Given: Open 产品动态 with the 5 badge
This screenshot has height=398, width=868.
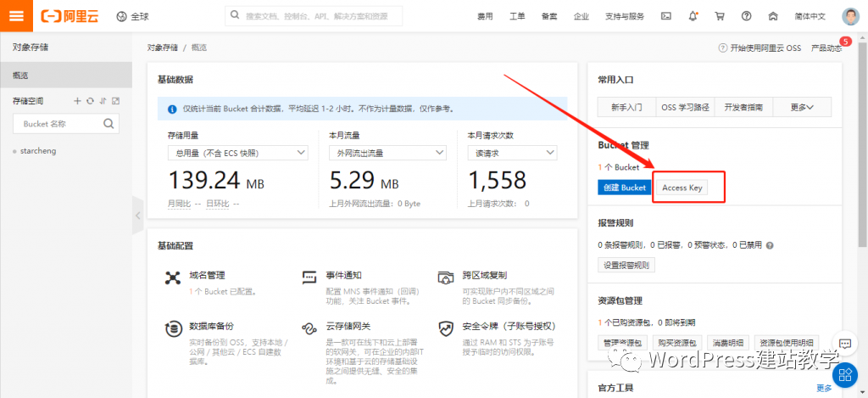Looking at the screenshot, I should click(828, 48).
